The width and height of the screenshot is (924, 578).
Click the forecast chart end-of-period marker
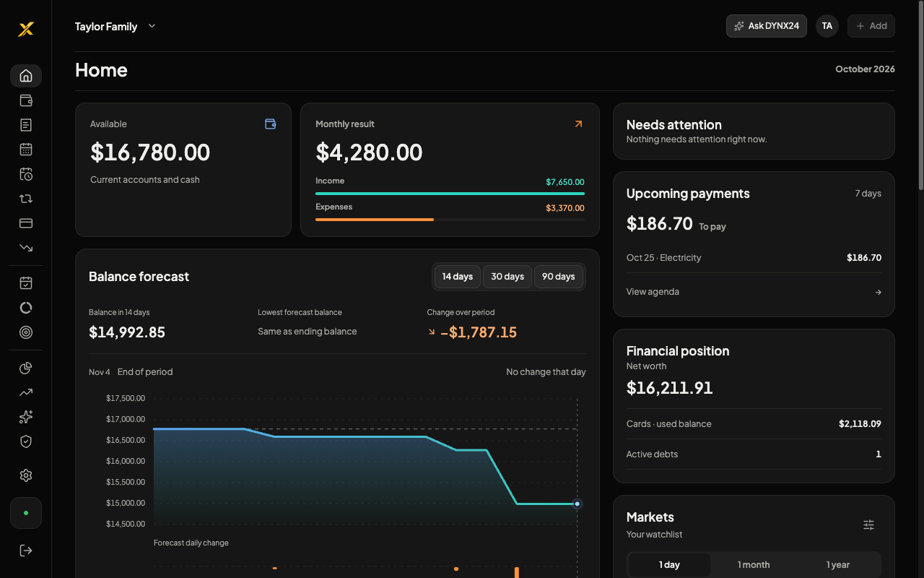(577, 504)
